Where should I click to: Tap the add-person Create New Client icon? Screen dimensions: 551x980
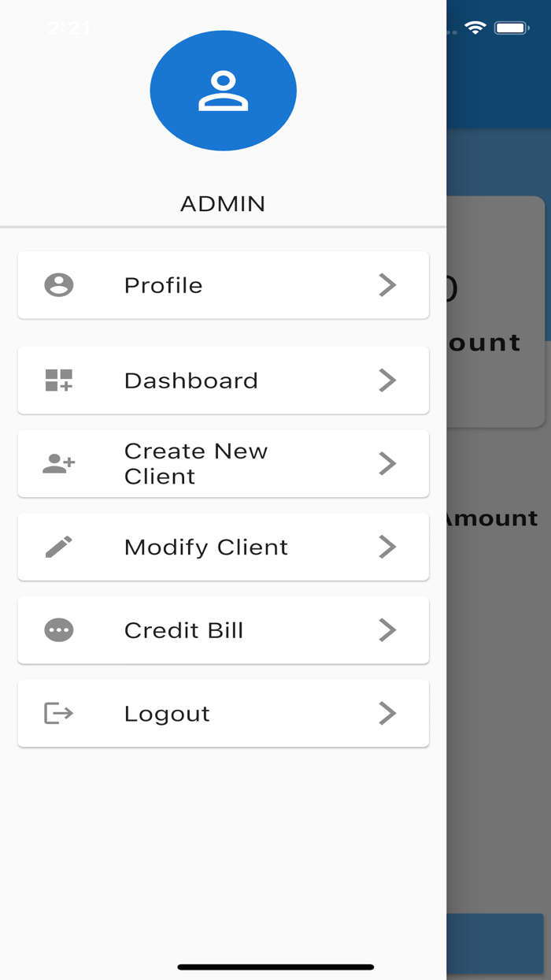(59, 464)
